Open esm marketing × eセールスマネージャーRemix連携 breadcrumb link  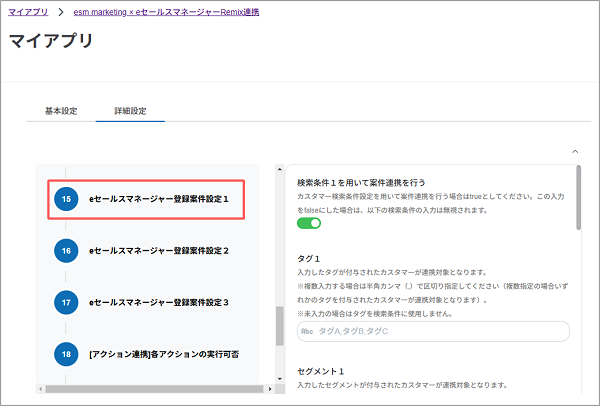click(172, 11)
